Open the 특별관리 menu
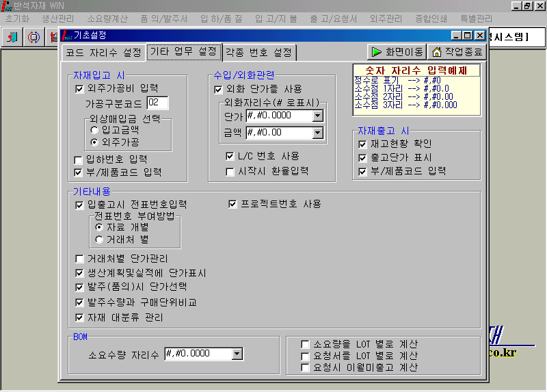This screenshot has width=547, height=392. click(476, 18)
